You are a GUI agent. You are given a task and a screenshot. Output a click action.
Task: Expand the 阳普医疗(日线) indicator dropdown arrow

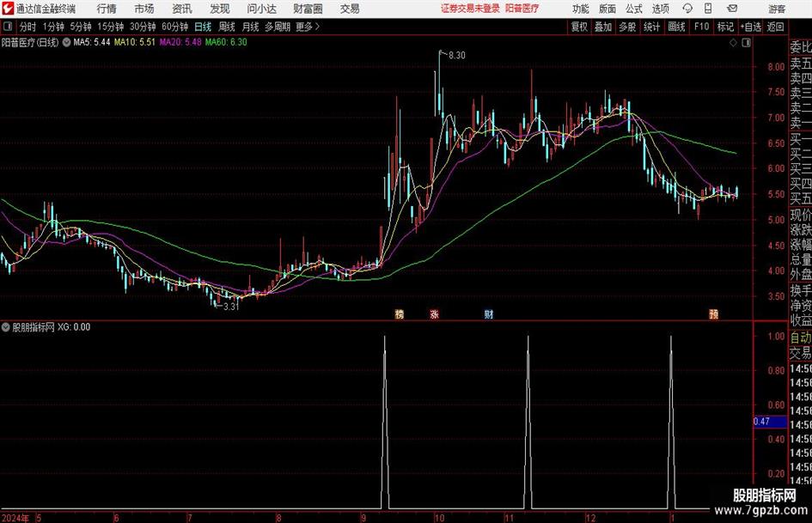click(x=66, y=42)
